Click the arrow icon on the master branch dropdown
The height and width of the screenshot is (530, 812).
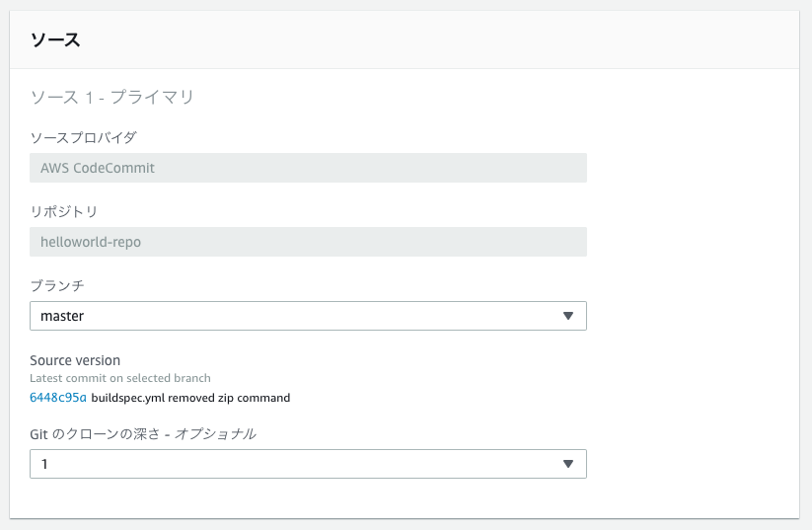click(x=567, y=316)
